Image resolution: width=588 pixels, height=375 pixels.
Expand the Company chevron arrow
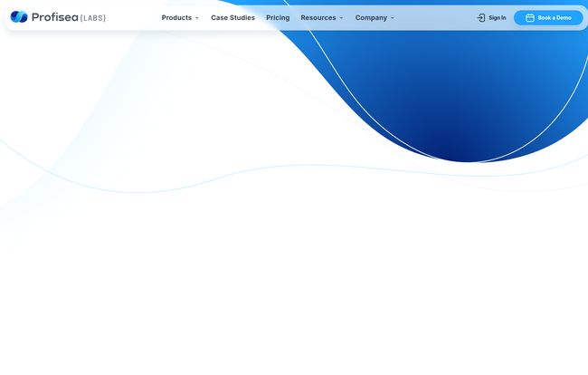pyautogui.click(x=393, y=18)
